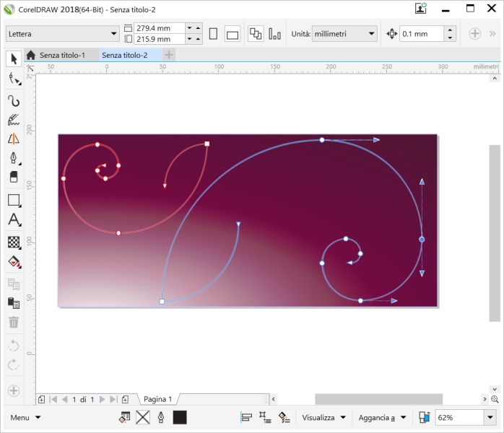Select the Freehand curve tool

[x=13, y=100]
